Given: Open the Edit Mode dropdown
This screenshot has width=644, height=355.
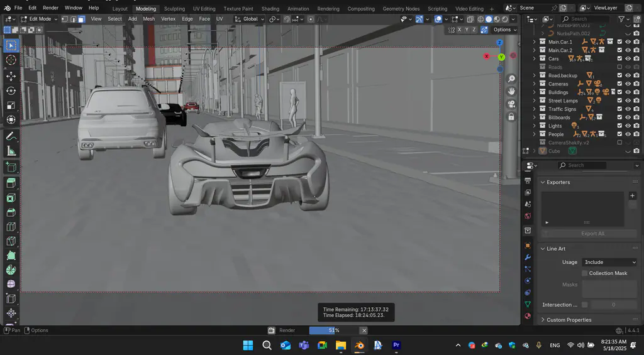Looking at the screenshot, I should tap(40, 19).
